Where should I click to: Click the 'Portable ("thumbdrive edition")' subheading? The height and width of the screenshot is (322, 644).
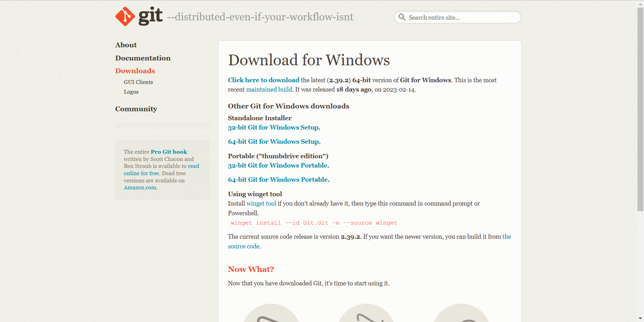click(278, 156)
